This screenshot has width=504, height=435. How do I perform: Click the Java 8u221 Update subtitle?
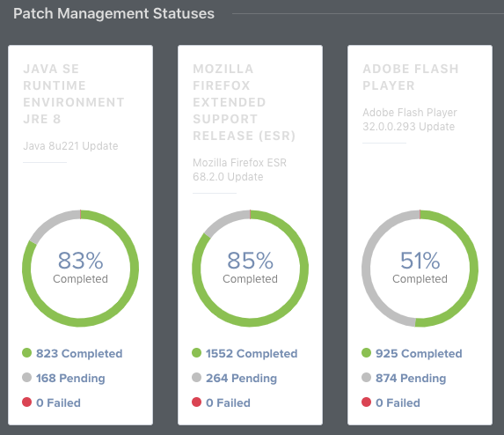click(70, 146)
